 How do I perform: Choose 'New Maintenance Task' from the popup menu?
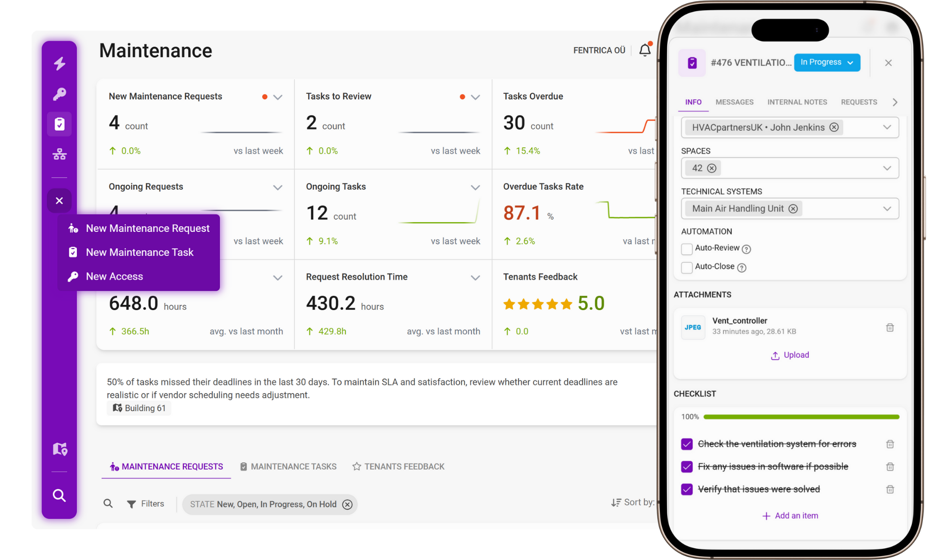point(140,252)
